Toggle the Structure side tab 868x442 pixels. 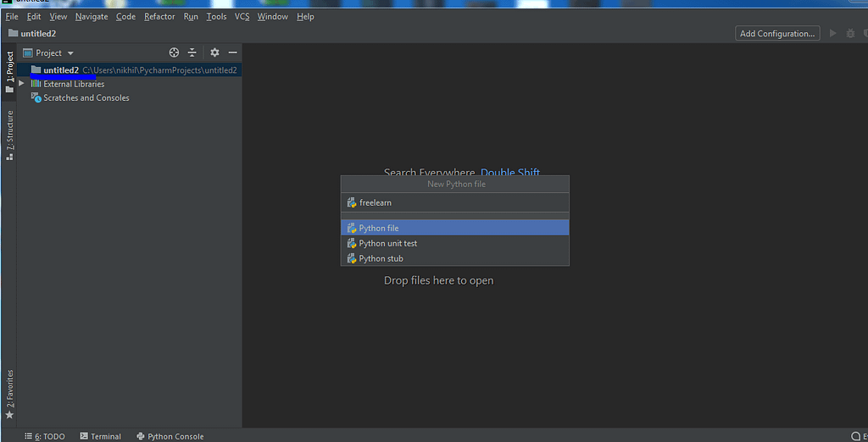(x=8, y=135)
